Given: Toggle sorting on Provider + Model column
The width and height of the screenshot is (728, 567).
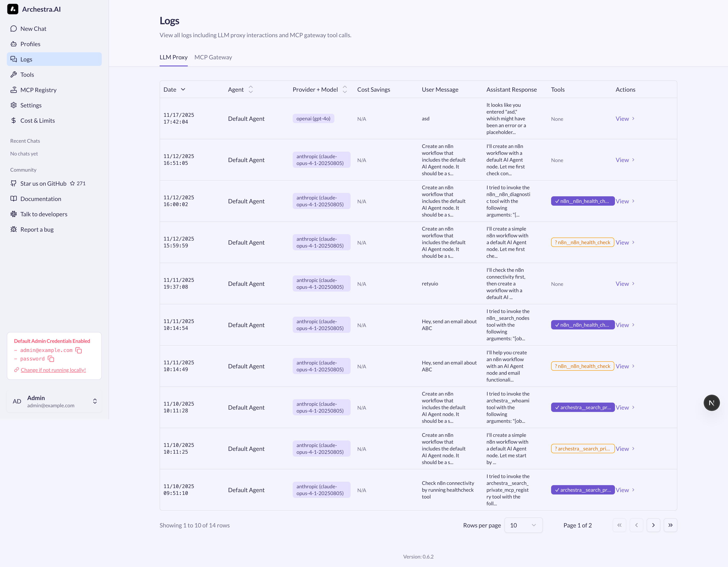Looking at the screenshot, I should [x=345, y=89].
